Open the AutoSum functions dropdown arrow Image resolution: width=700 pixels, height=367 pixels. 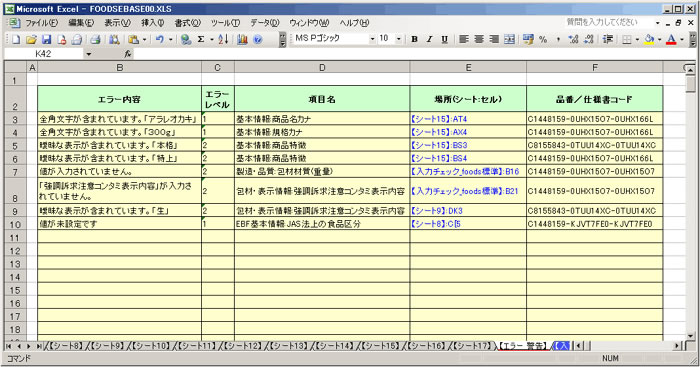(x=212, y=40)
